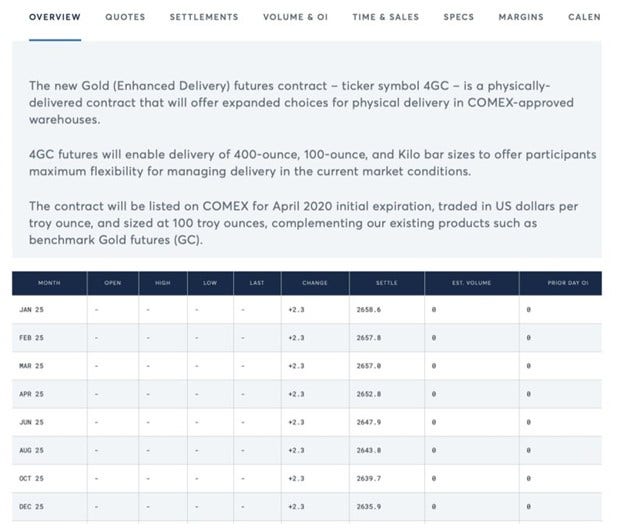Select the JUN 25 contract month
Viewport: 624px width, 532px height.
31,422
